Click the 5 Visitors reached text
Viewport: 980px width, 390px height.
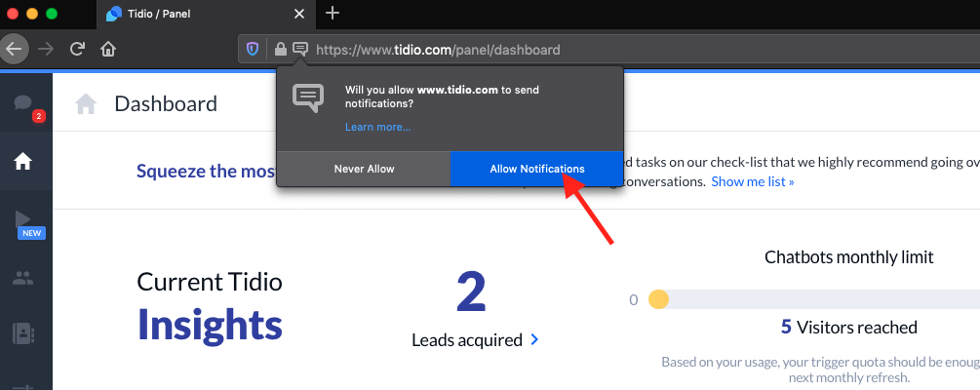click(848, 327)
